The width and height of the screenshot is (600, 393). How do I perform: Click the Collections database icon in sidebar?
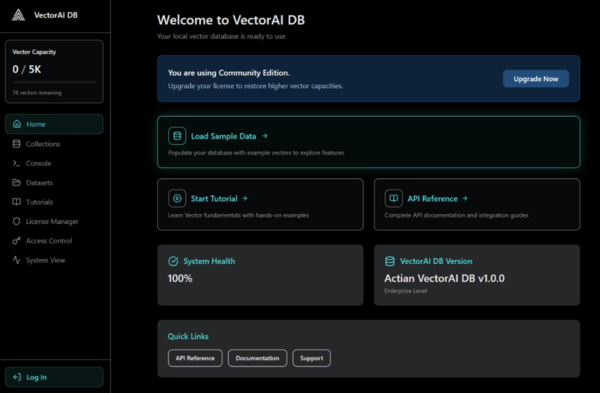pos(16,144)
